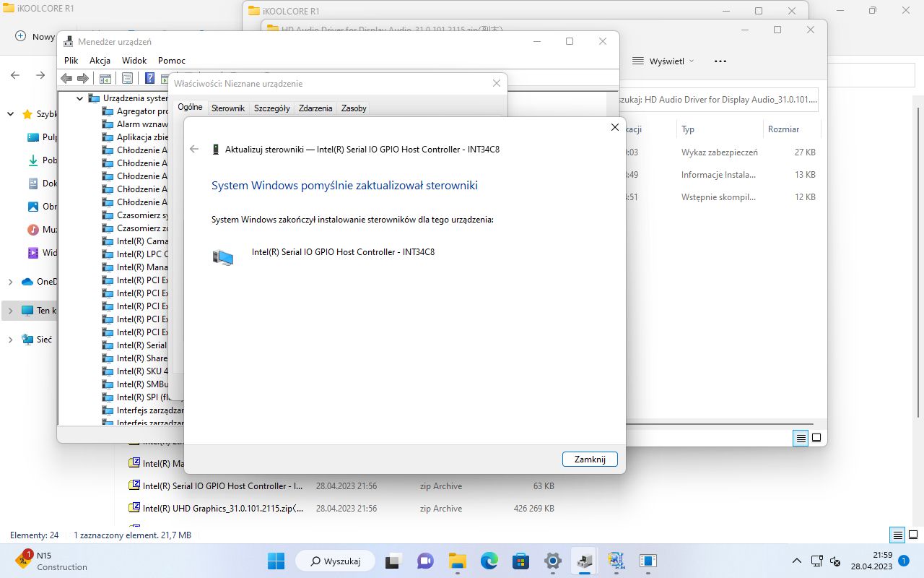Open the Windows Start menu
Image resolution: width=924 pixels, height=578 pixels.
point(276,561)
